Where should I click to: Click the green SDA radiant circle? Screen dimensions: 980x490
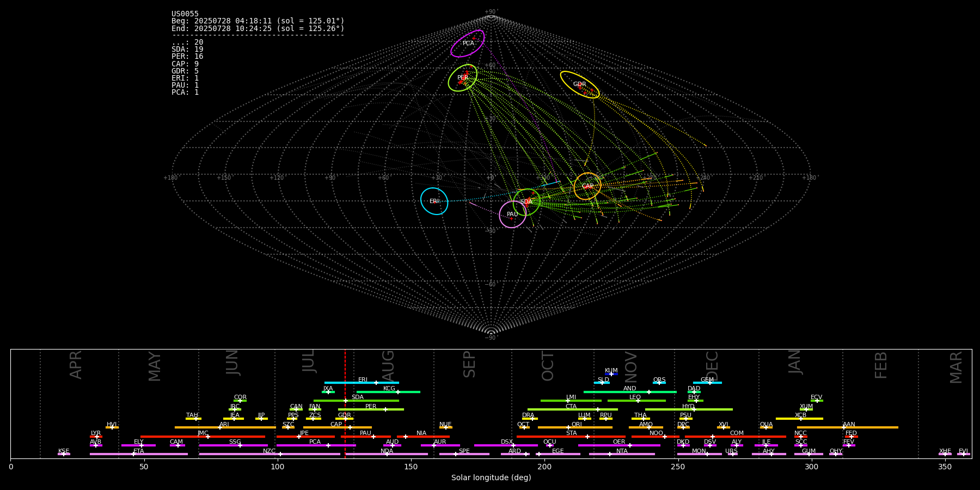[526, 202]
